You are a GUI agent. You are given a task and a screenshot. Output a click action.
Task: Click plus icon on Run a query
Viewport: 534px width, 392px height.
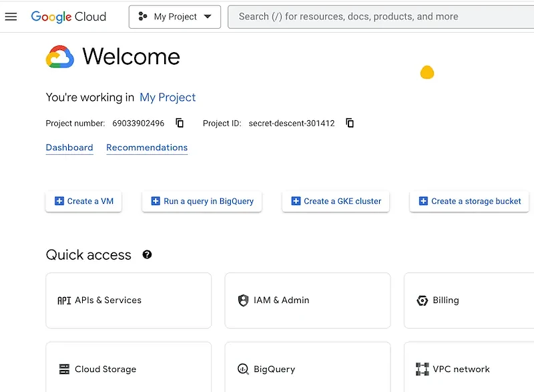(x=156, y=201)
